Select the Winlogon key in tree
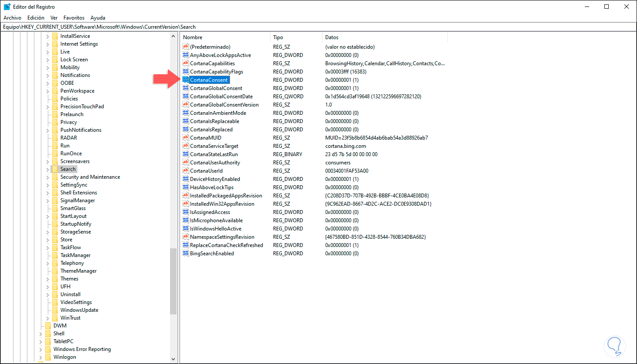Screen dimensions: 637x364 point(65,357)
